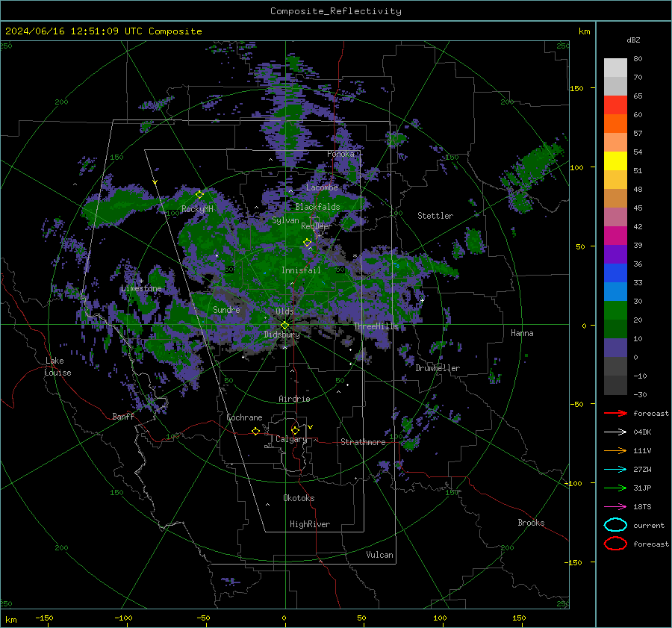Click the dBZ scale heading

tap(633, 40)
